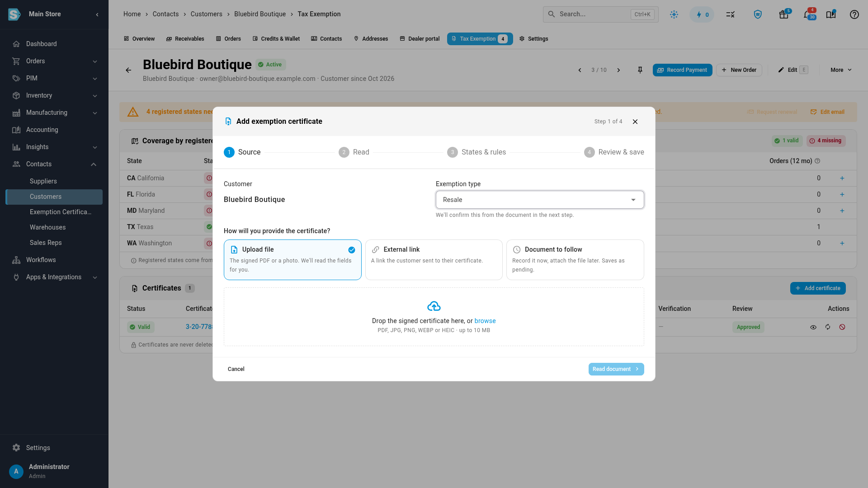Go back using the arrow beside Bluebird Boutique

(x=128, y=70)
